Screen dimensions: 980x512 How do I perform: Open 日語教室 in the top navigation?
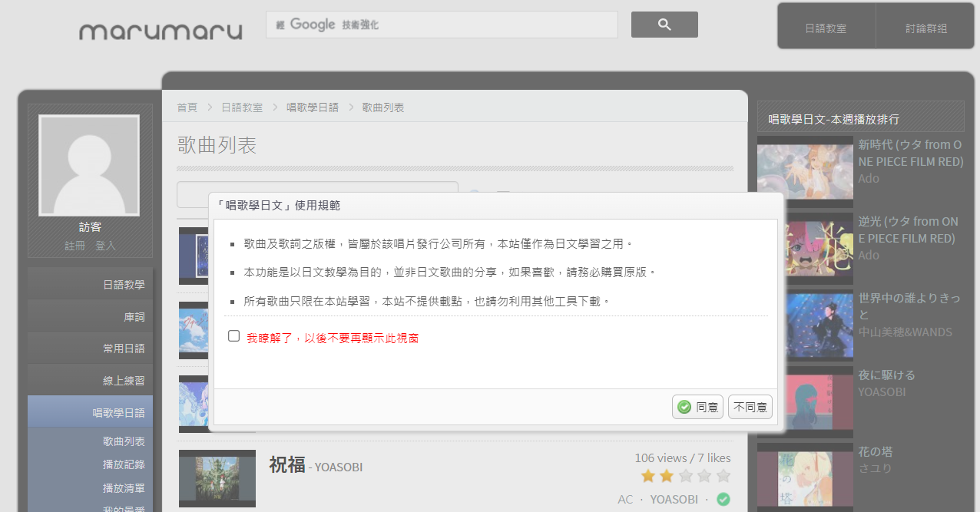(826, 28)
